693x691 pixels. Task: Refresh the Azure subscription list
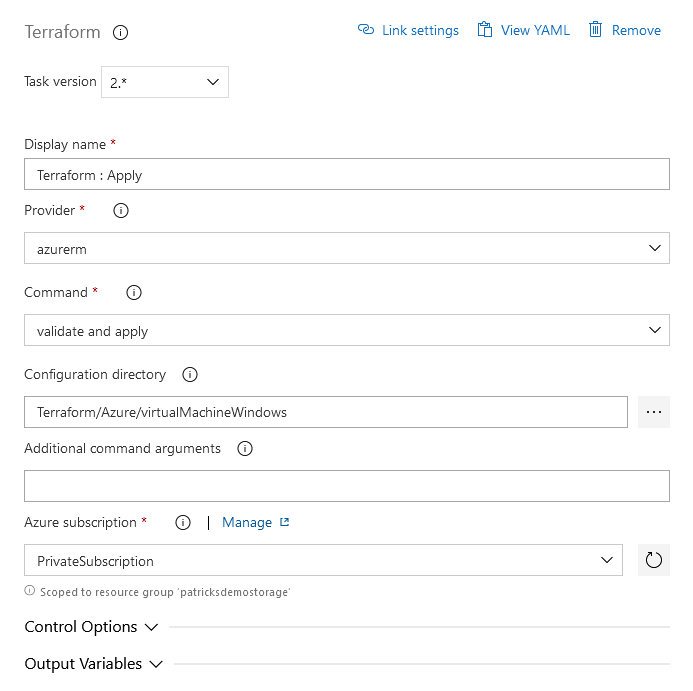click(x=654, y=560)
